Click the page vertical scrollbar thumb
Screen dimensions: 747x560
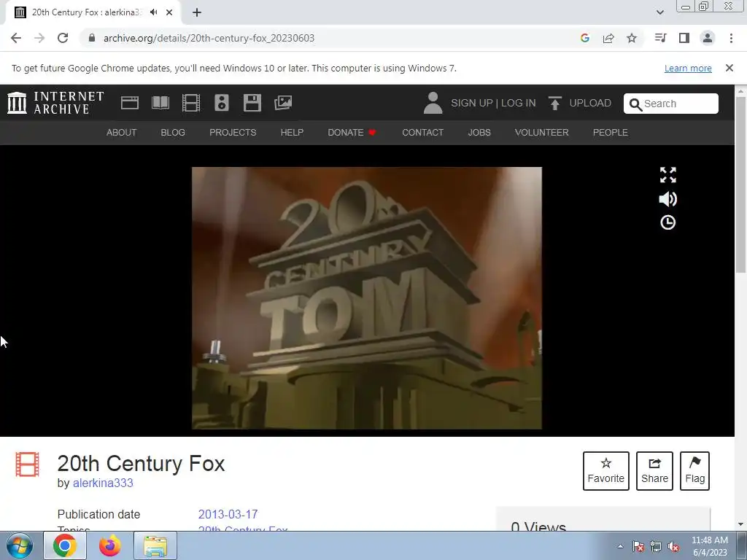click(x=741, y=184)
